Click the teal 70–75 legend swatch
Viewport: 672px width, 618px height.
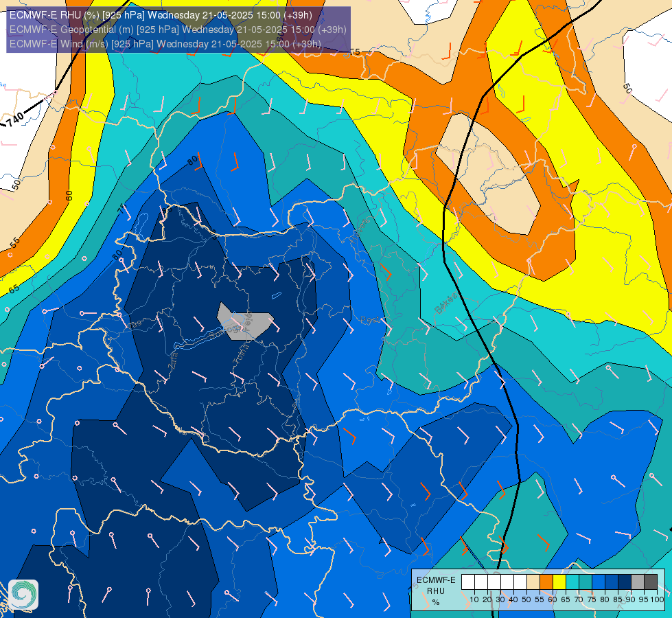coord(586,582)
